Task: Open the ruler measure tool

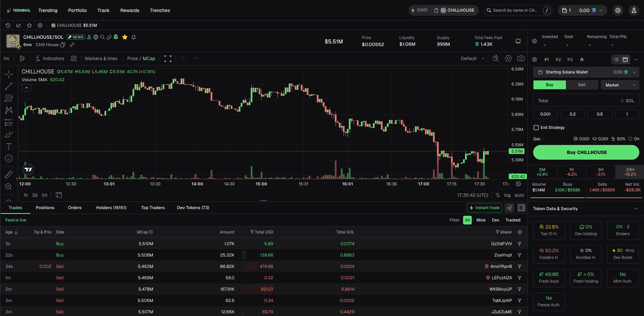Action: 9,175
